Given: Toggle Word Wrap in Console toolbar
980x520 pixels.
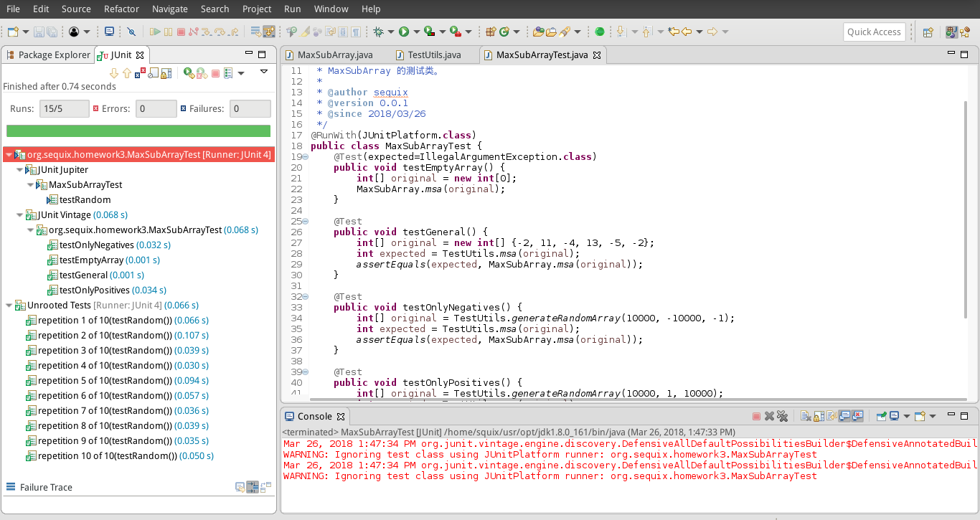Looking at the screenshot, I should click(x=831, y=416).
